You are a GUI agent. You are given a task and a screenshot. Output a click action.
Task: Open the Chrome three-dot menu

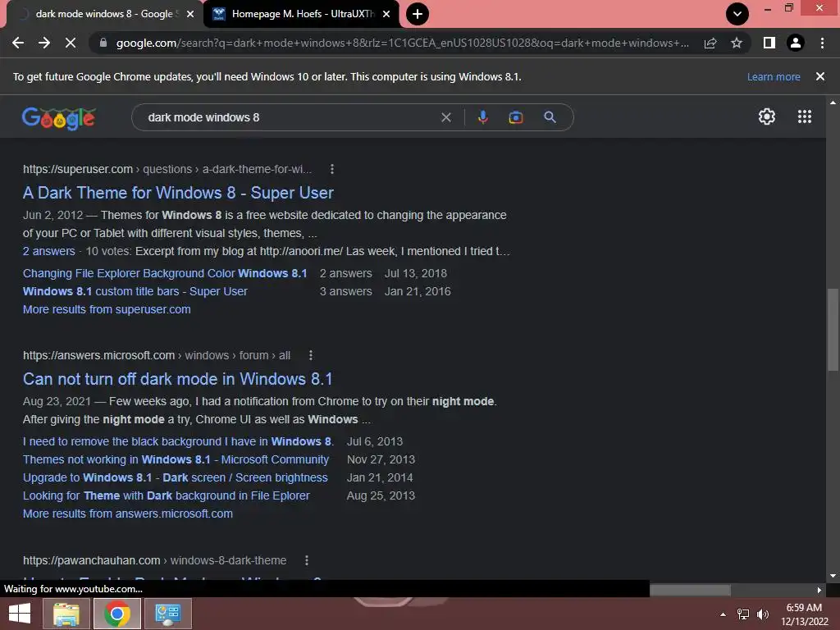coord(822,43)
